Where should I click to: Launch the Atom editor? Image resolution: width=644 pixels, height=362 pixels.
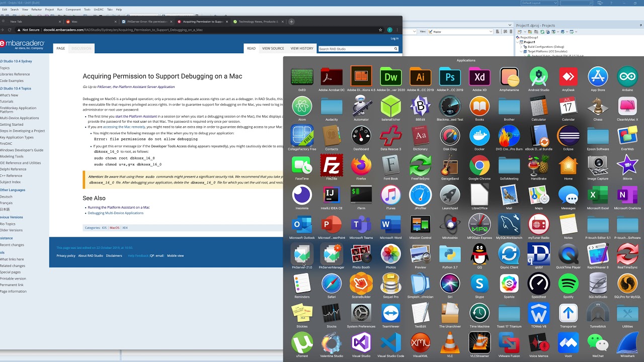302,107
